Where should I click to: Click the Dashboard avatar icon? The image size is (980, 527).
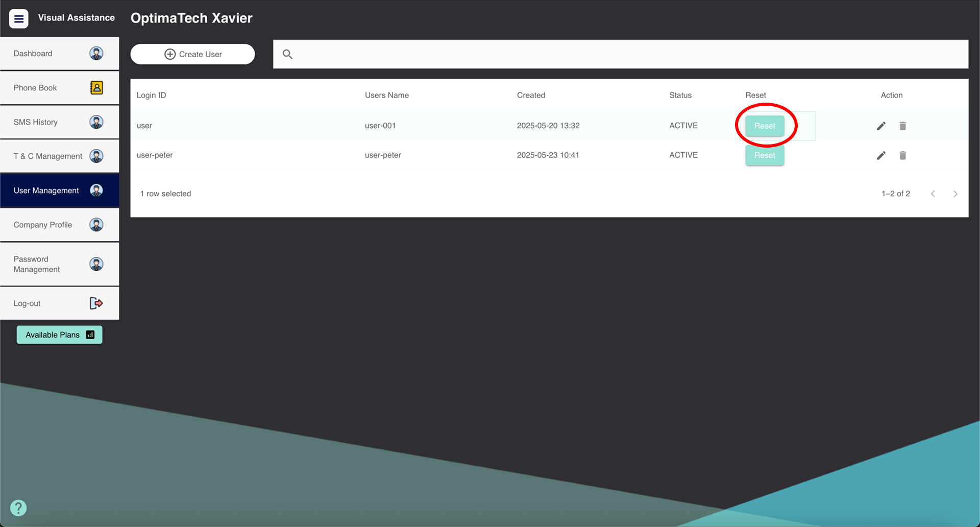pos(96,53)
